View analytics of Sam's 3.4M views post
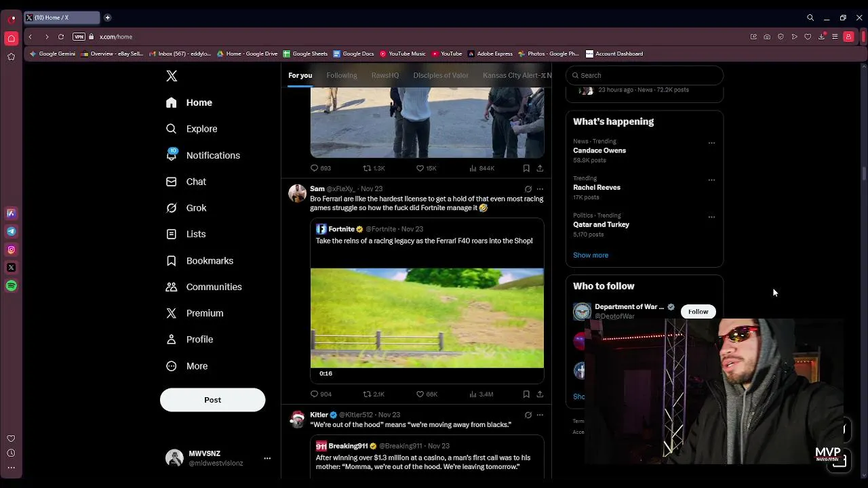868x488 pixels. 481,394
